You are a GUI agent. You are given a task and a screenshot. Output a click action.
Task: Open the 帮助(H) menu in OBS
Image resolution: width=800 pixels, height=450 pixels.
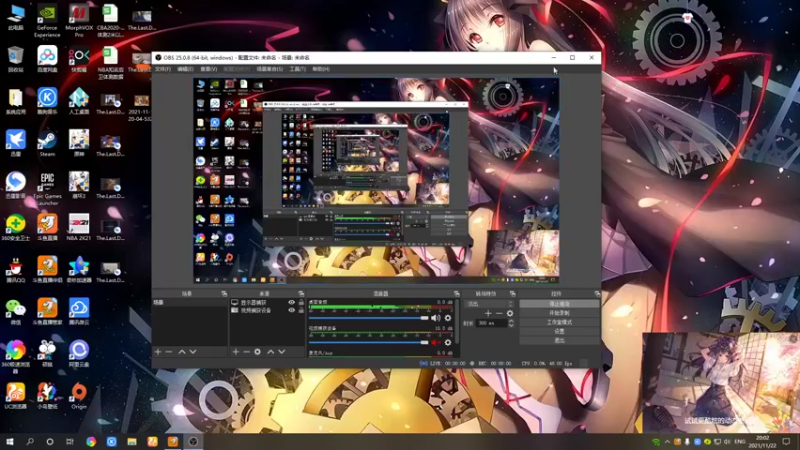click(321, 69)
